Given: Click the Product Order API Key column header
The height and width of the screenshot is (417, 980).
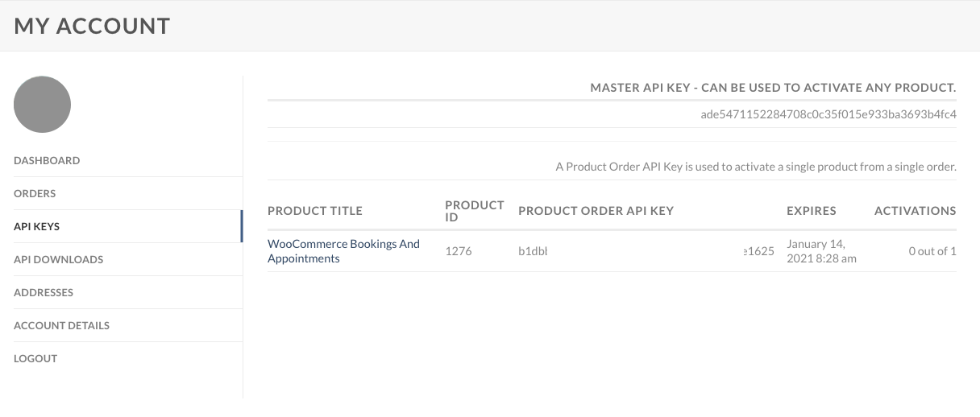Looking at the screenshot, I should pyautogui.click(x=596, y=211).
